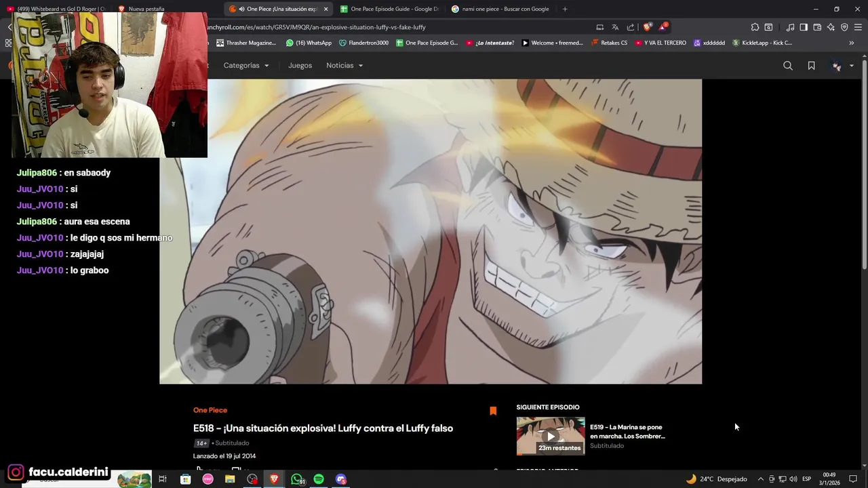Image resolution: width=868 pixels, height=488 pixels.
Task: Click share page icon in address bar
Action: pyautogui.click(x=630, y=27)
